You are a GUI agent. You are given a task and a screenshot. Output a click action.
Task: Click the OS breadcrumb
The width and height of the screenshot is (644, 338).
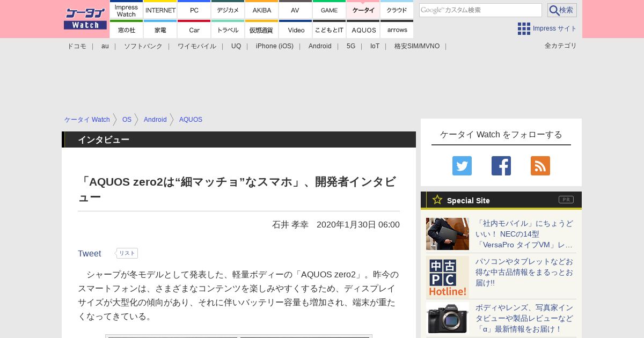point(127,120)
